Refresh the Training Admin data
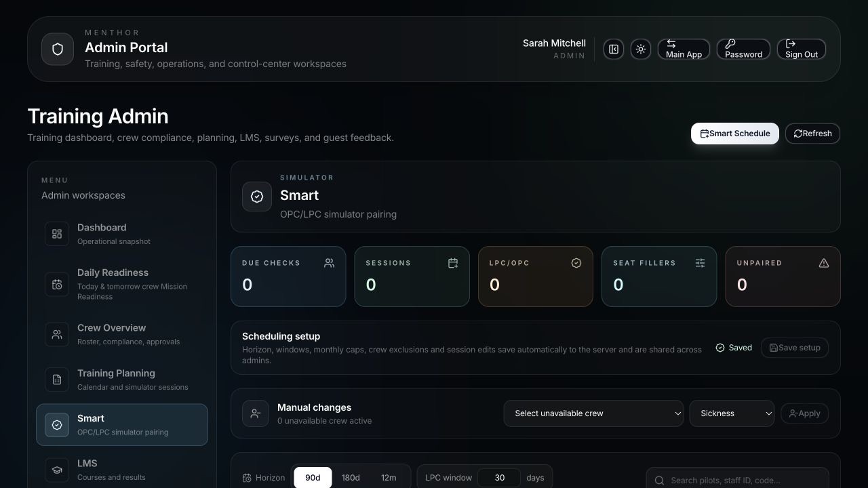 (x=812, y=134)
